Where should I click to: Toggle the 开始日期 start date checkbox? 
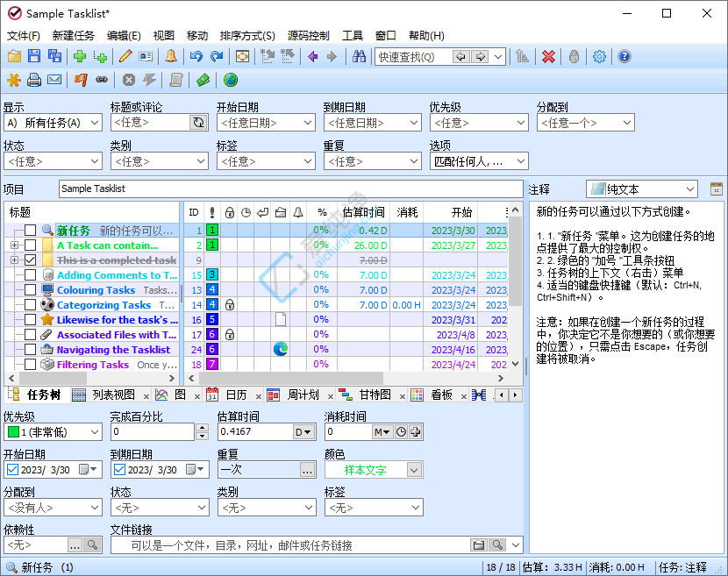(x=12, y=470)
